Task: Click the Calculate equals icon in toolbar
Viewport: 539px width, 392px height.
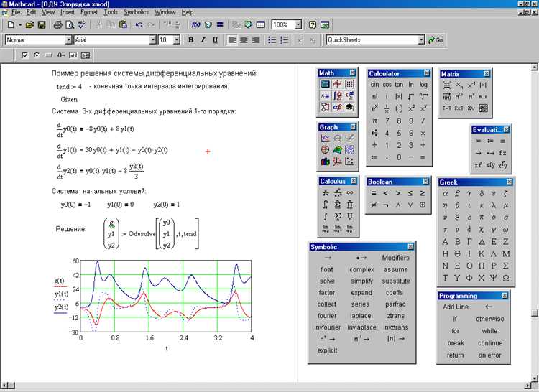Action: coord(220,24)
